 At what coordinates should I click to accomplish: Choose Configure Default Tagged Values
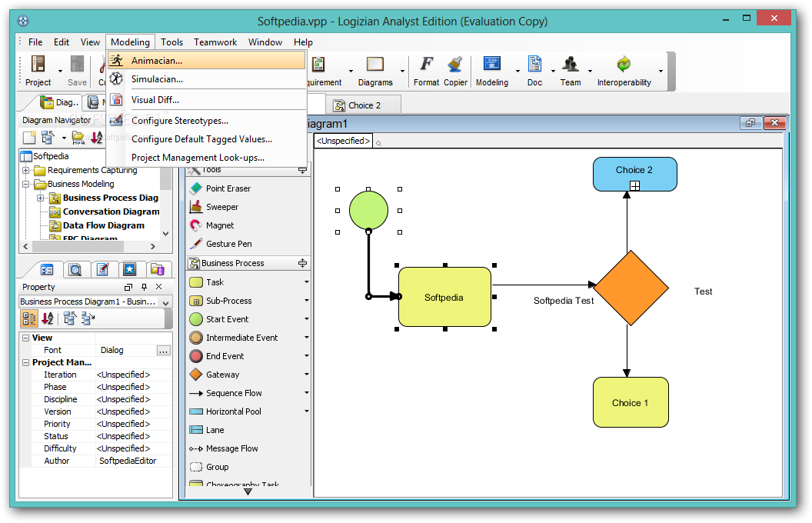[x=207, y=139]
